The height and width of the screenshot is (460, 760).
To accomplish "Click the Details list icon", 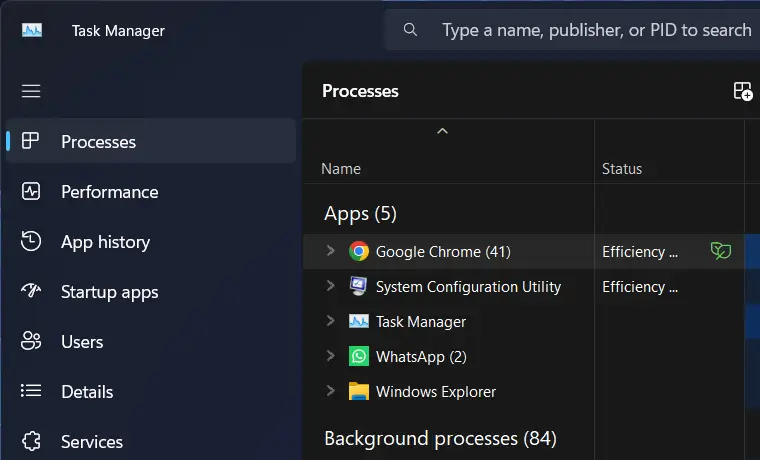I will tap(31, 391).
